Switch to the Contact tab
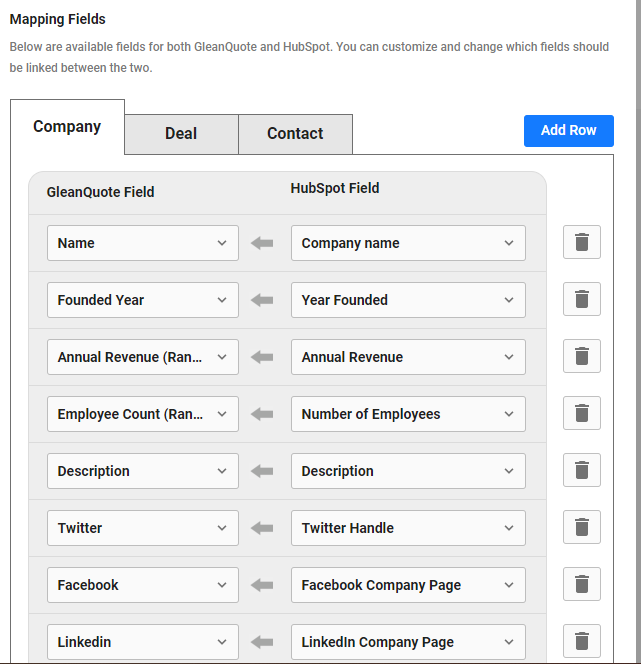 pyautogui.click(x=295, y=134)
